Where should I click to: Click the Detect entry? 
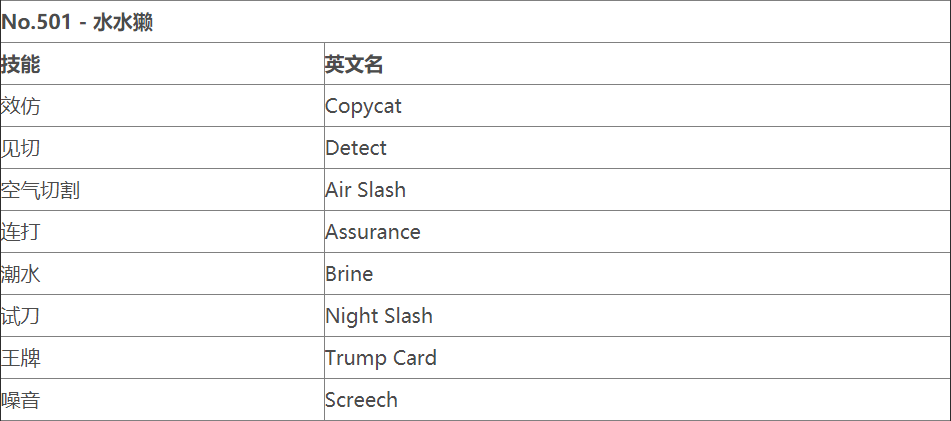coord(356,148)
